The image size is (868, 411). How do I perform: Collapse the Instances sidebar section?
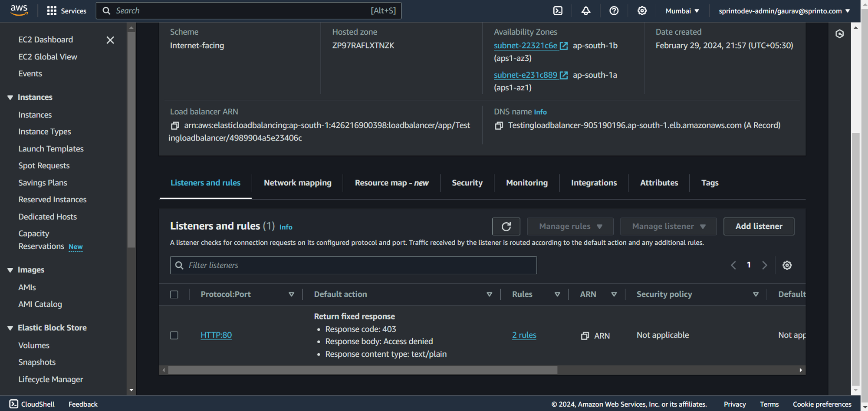click(10, 98)
